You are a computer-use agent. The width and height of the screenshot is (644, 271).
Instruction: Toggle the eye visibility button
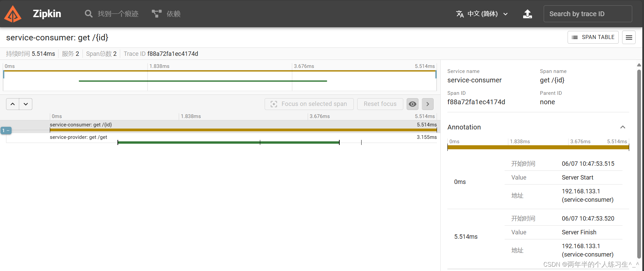pos(412,104)
